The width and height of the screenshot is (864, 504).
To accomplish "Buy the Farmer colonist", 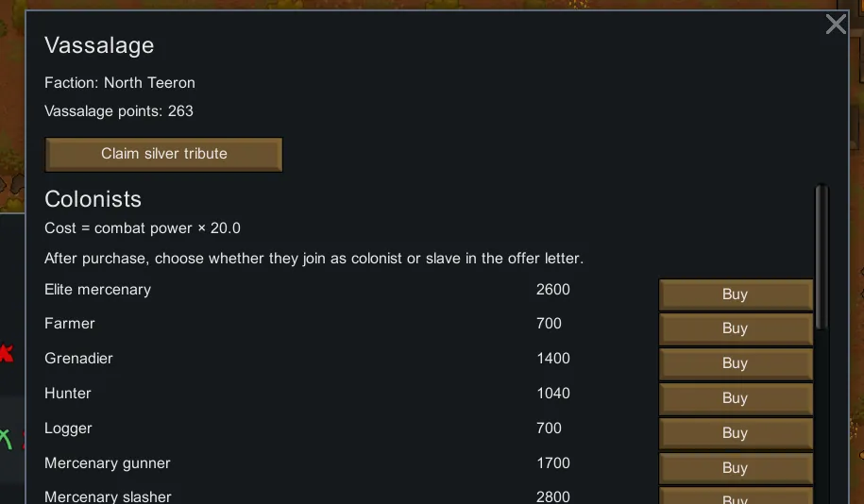I will 735,328.
